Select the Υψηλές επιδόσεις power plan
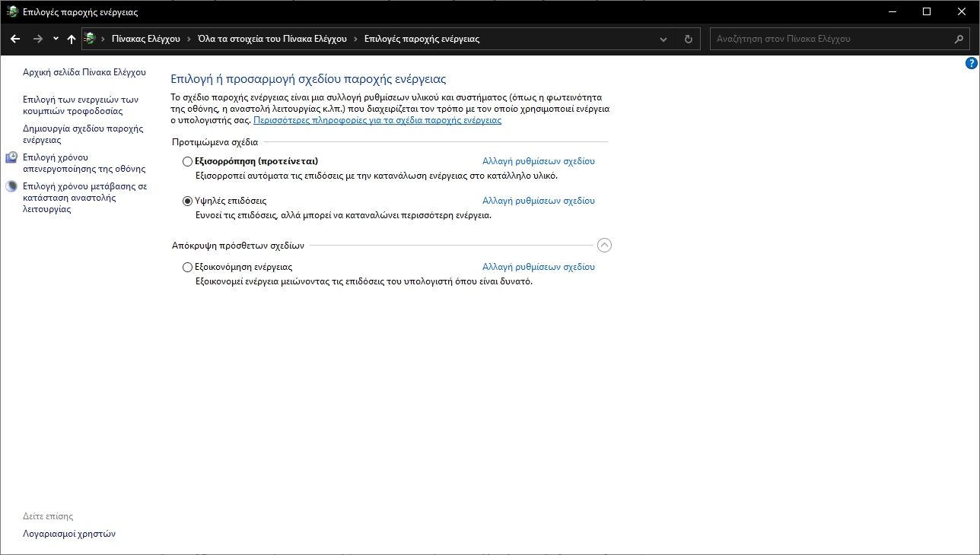980x555 pixels. tap(188, 201)
